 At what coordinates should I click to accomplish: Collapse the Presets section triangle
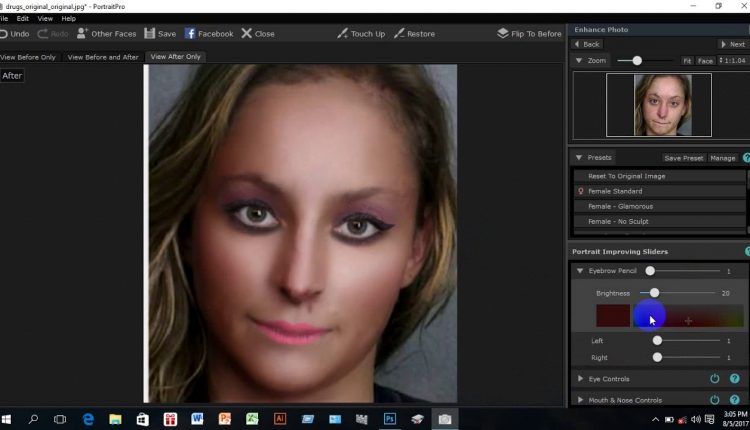click(x=579, y=157)
